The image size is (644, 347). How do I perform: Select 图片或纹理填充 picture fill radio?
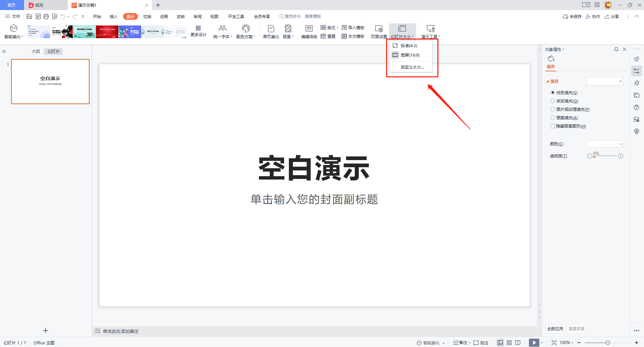coord(553,109)
